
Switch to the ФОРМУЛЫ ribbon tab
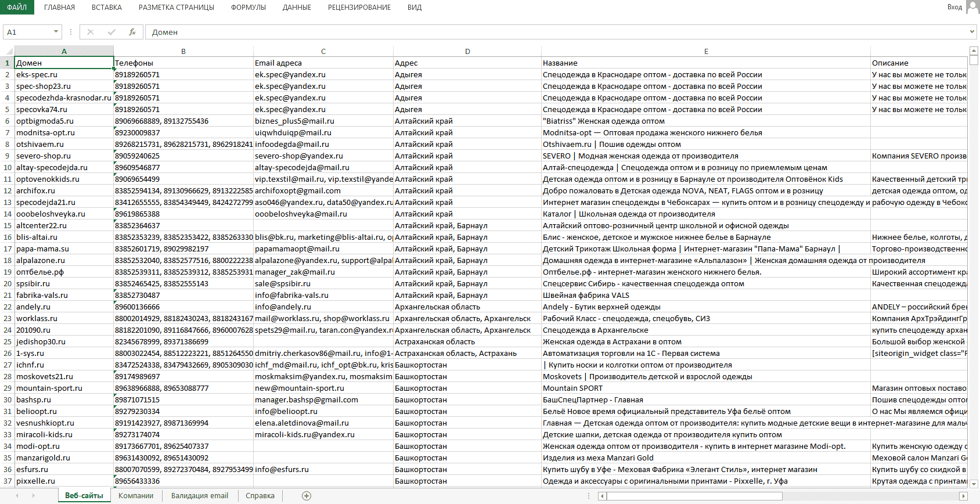click(248, 8)
